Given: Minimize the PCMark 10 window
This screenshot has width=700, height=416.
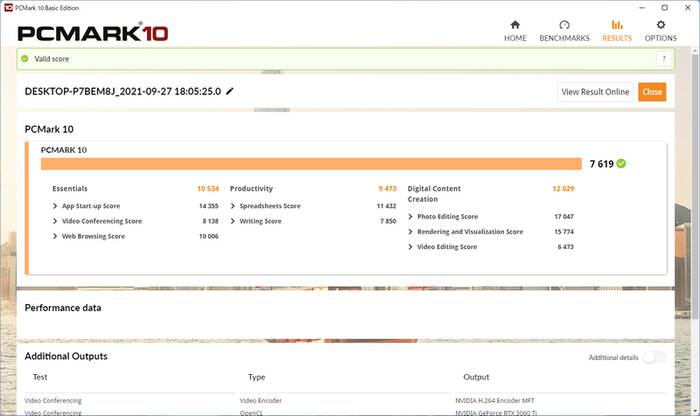Looking at the screenshot, I should click(642, 8).
